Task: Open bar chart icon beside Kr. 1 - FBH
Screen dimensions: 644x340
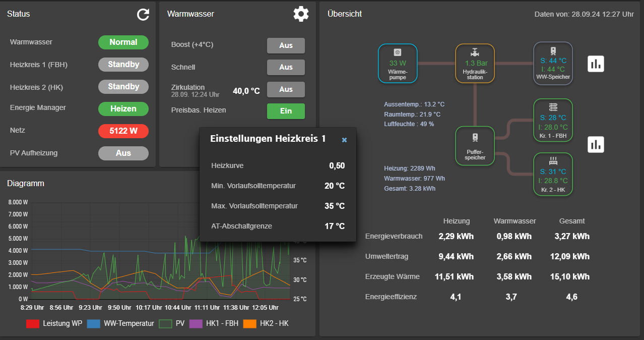Action: [596, 144]
